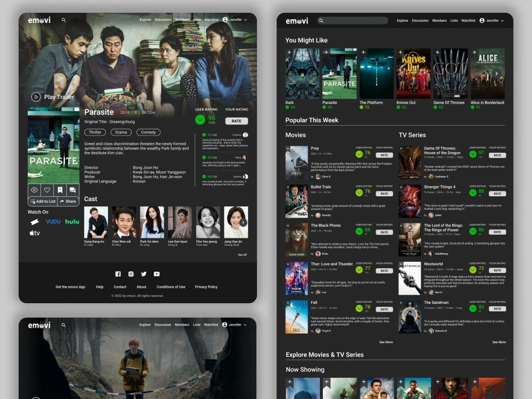Open the Jennifer dropdown on the Dark page
Image resolution: width=532 pixels, height=399 pixels.
point(235,325)
